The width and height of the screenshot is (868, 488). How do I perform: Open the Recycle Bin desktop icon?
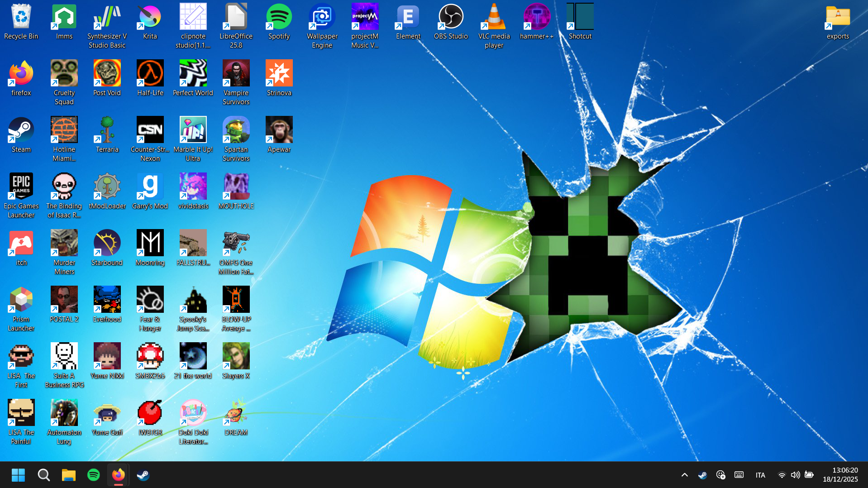tap(21, 22)
